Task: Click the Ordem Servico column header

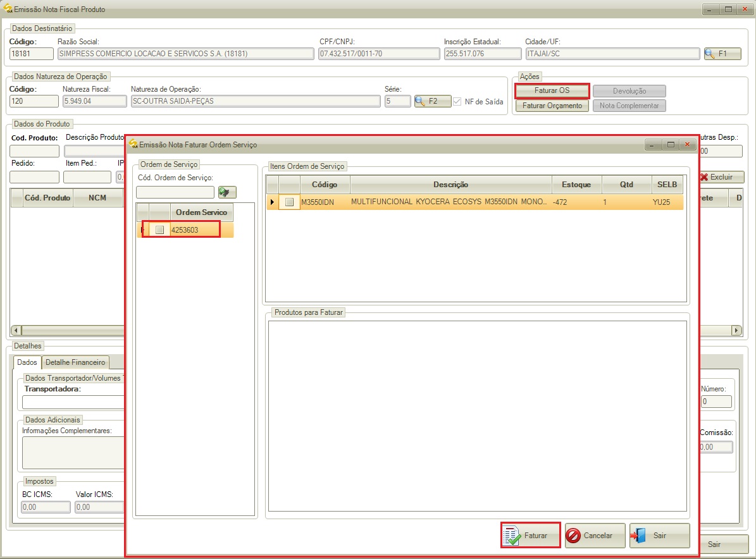Action: pos(201,212)
